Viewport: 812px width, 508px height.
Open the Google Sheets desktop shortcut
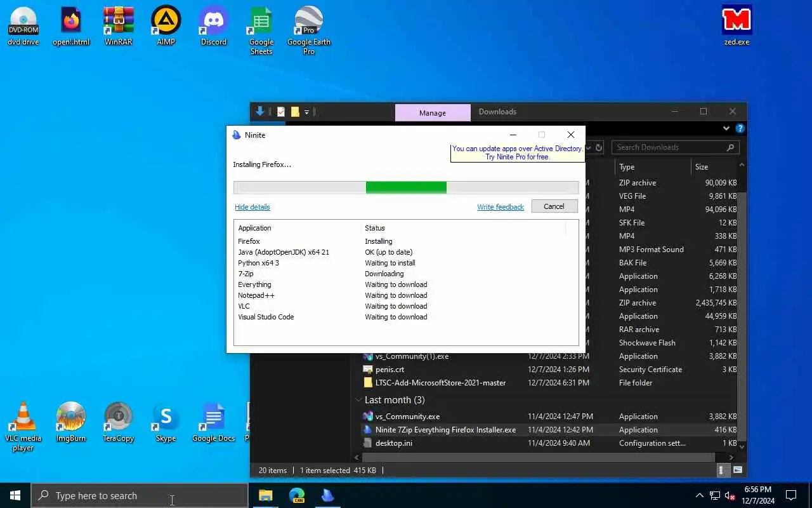tap(261, 31)
